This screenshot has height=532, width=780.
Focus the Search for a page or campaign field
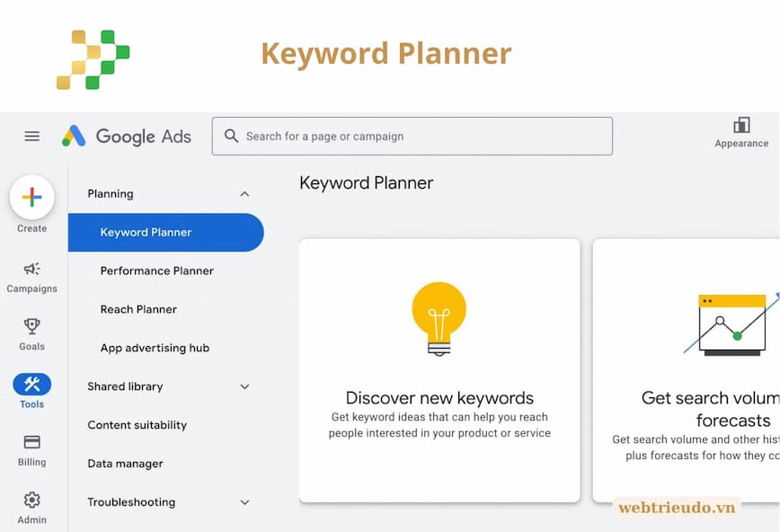[412, 136]
